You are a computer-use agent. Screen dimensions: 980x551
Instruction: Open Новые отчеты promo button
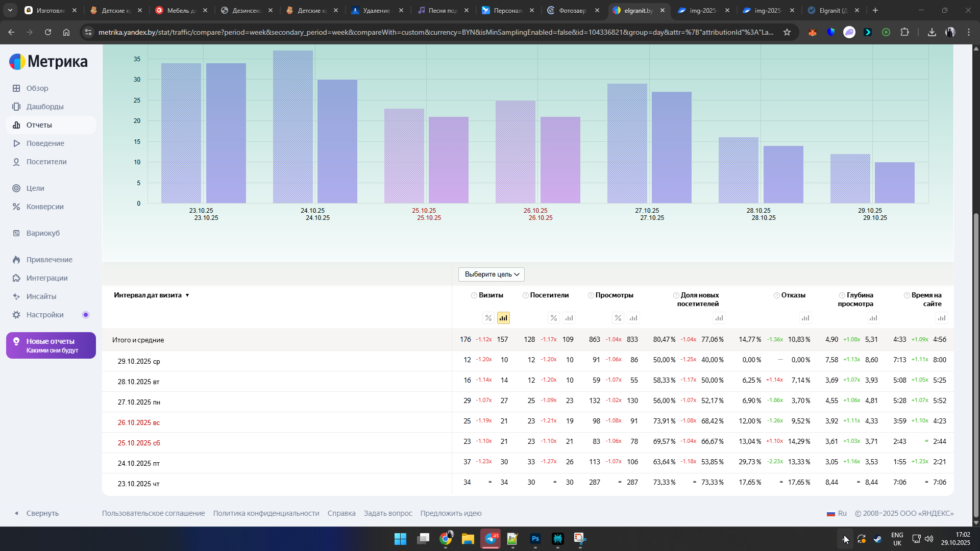(51, 345)
